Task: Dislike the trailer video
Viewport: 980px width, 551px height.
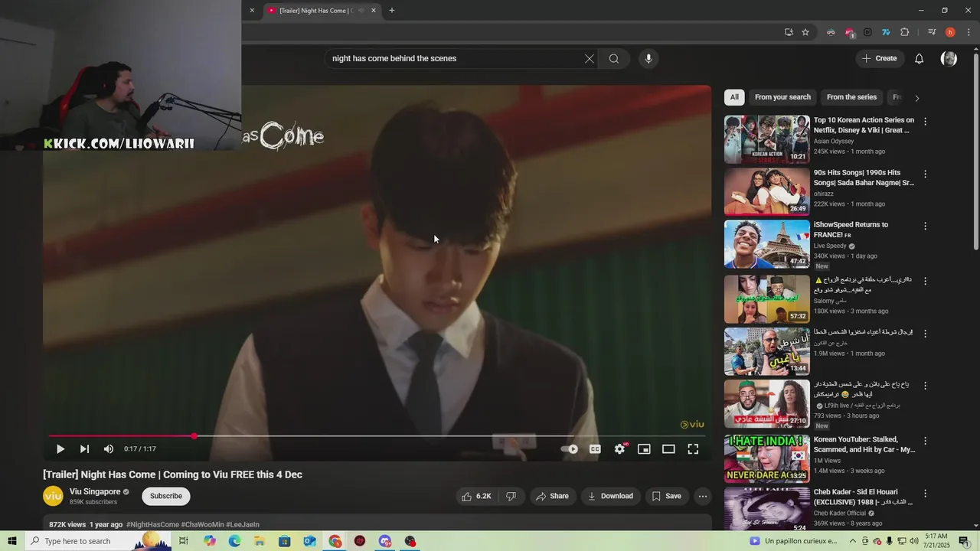Action: pyautogui.click(x=511, y=497)
